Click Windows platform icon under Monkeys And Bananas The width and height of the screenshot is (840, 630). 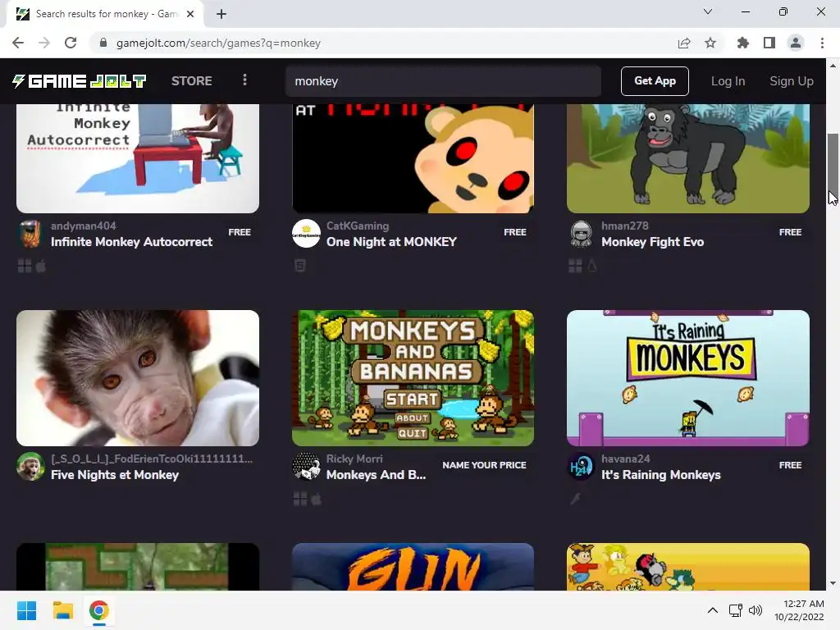pyautogui.click(x=300, y=499)
